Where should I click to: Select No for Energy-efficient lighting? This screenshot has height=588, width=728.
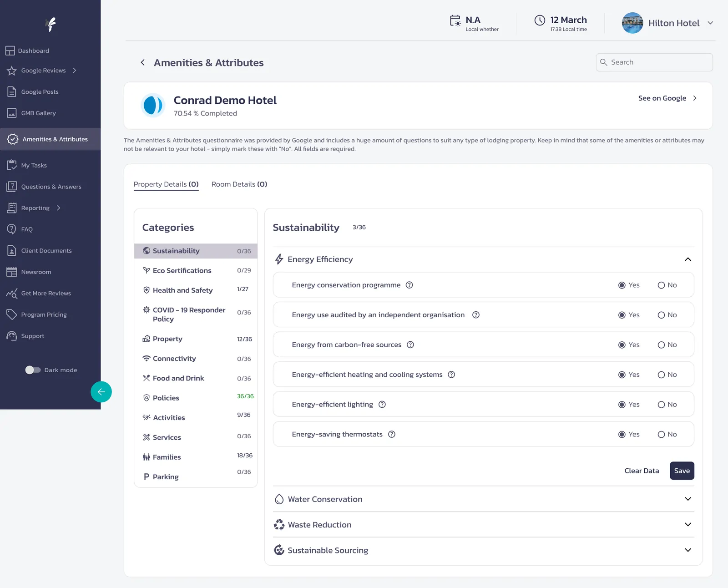(662, 405)
